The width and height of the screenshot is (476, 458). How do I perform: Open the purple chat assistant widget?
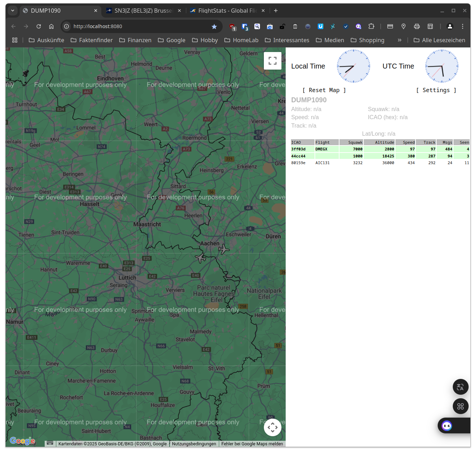coord(447,426)
